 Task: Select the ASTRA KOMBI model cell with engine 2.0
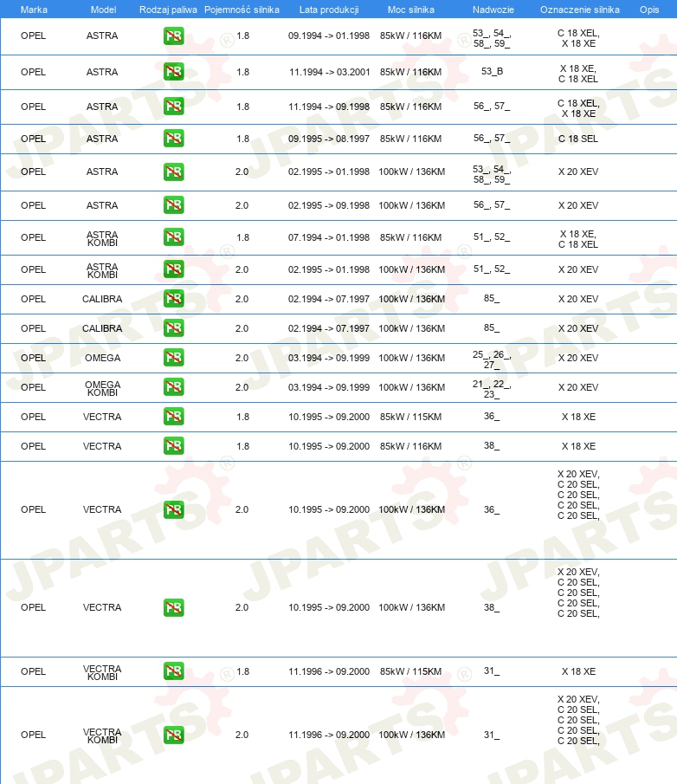[x=102, y=270]
